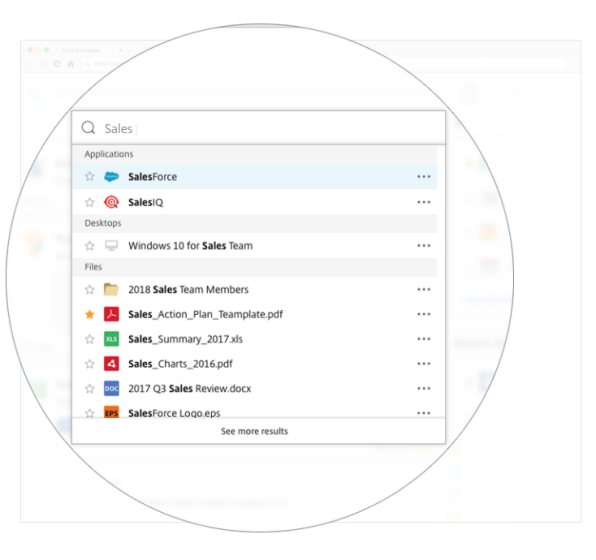The width and height of the screenshot is (596, 560).
Task: Click the PDF icon for Sales_Action_Plan_Teamplate.pdf
Action: pos(111,314)
